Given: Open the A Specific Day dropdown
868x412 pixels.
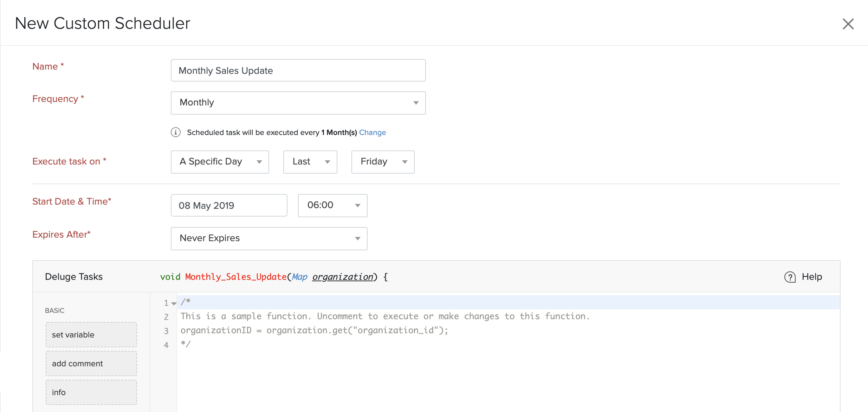Looking at the screenshot, I should [x=220, y=162].
